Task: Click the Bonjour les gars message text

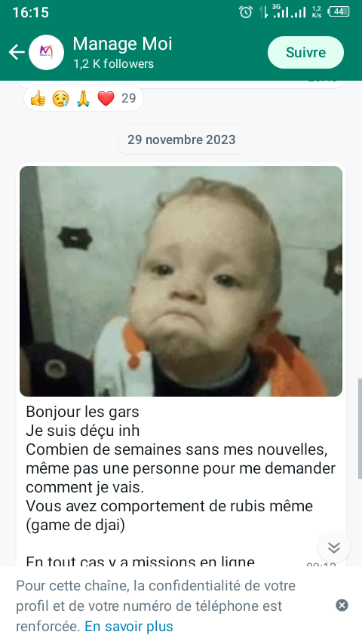Action: click(x=83, y=412)
